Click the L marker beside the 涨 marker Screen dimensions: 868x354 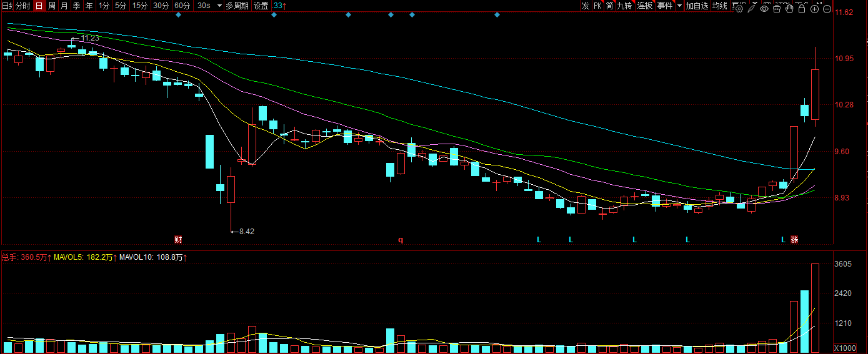(783, 239)
